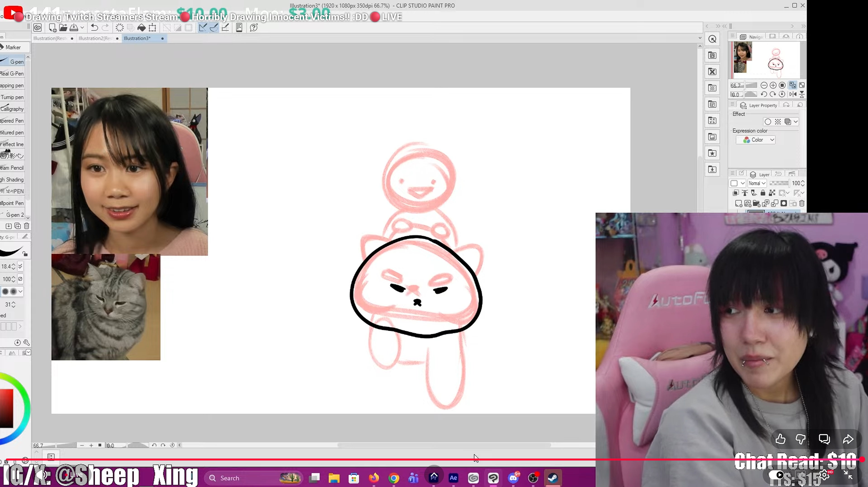
Task: Click the Delete layer trash icon
Action: pos(802,203)
